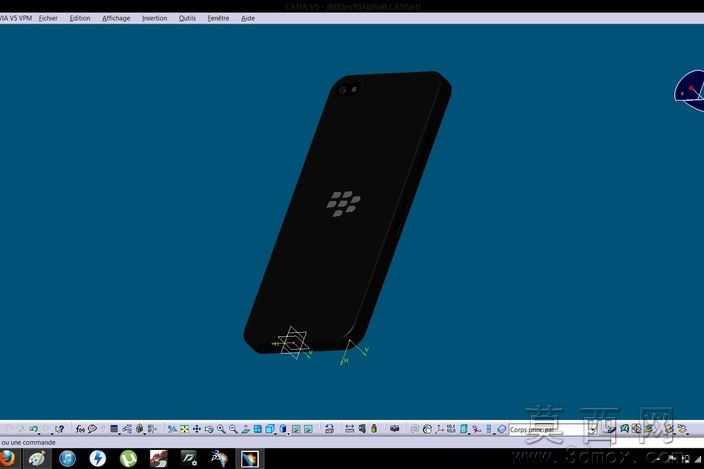This screenshot has width=704, height=469.
Task: Click the 3D compass in the viewport corner
Action: [690, 90]
